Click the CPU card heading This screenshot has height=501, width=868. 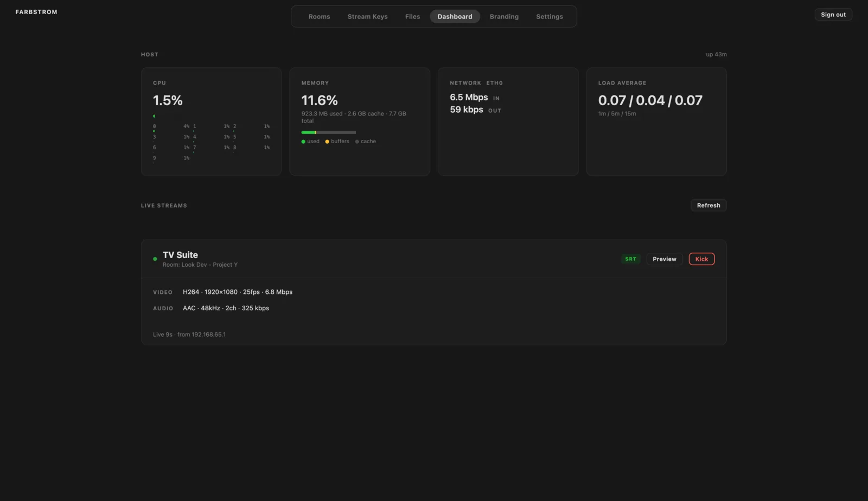coord(159,83)
